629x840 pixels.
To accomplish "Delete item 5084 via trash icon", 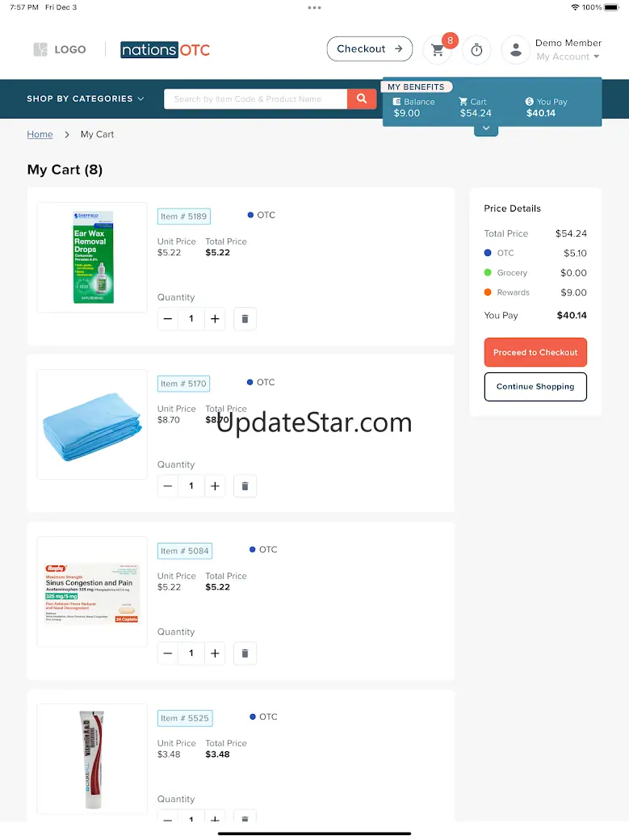I will tap(245, 653).
